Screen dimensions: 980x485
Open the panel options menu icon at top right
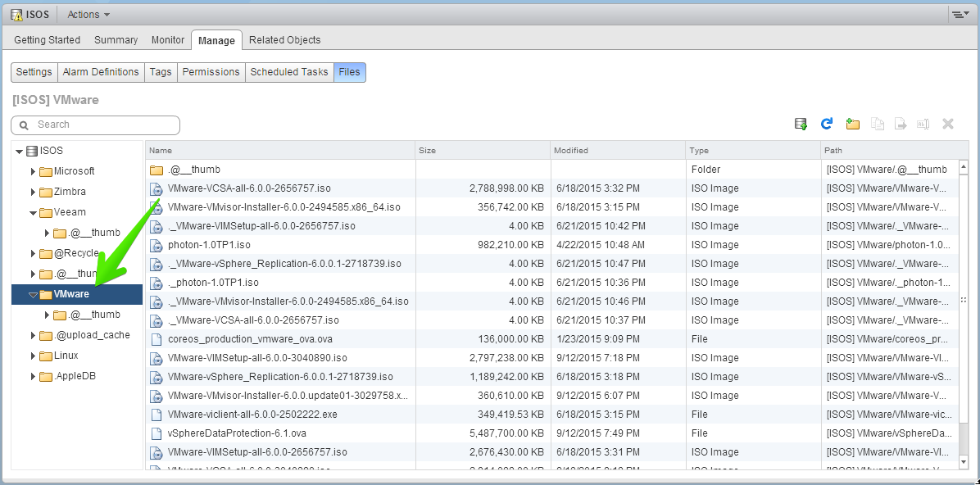click(x=960, y=15)
